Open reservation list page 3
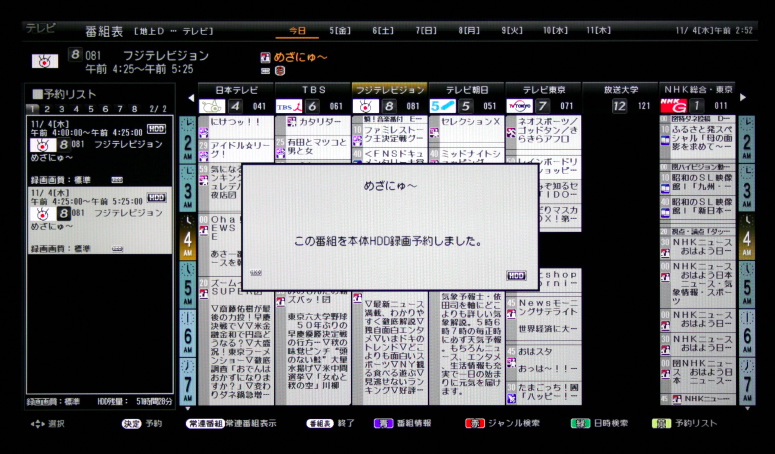The image size is (775, 454). [61, 109]
